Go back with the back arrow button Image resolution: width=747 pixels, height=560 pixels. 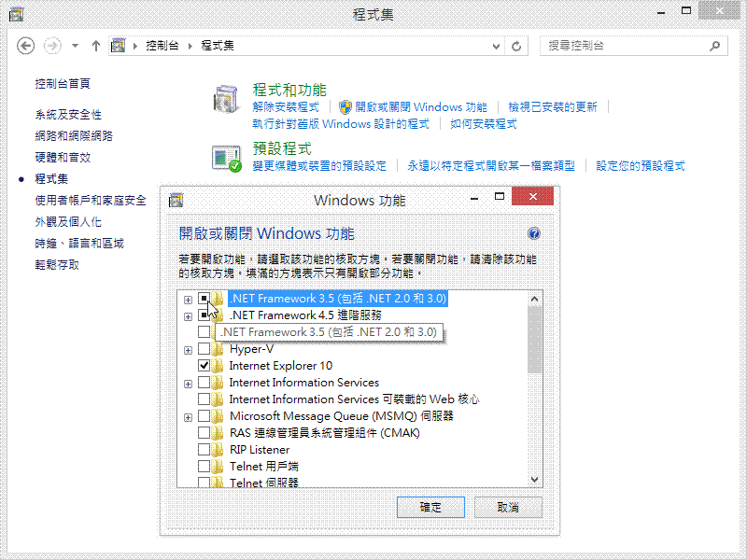click(x=26, y=46)
